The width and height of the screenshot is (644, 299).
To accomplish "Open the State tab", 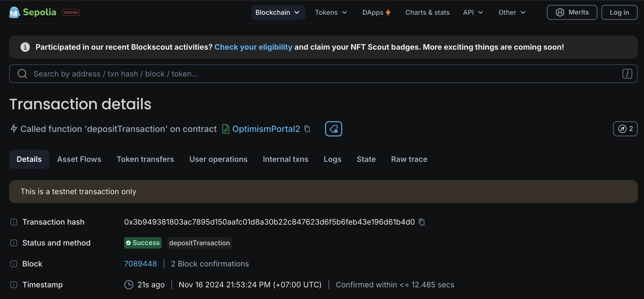I will [366, 159].
